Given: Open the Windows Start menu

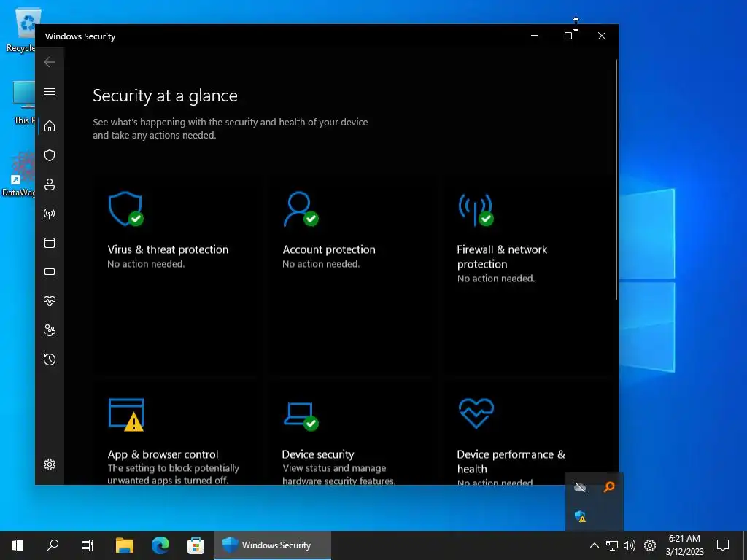Looking at the screenshot, I should pyautogui.click(x=18, y=545).
